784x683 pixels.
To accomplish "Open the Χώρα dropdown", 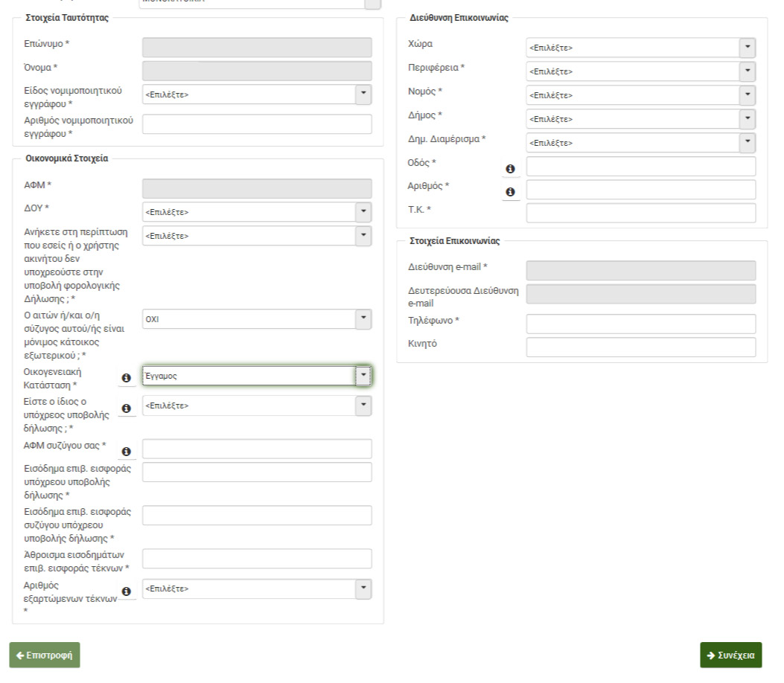I will [x=640, y=48].
